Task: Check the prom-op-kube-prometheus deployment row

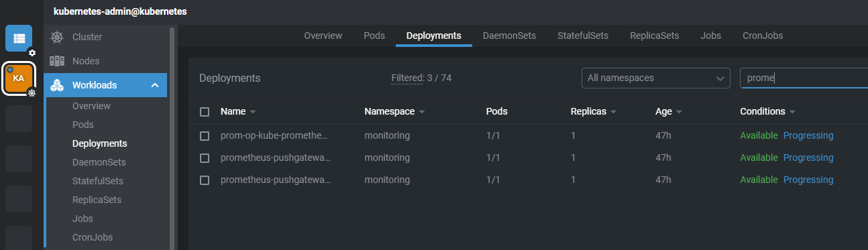Action: tap(205, 136)
